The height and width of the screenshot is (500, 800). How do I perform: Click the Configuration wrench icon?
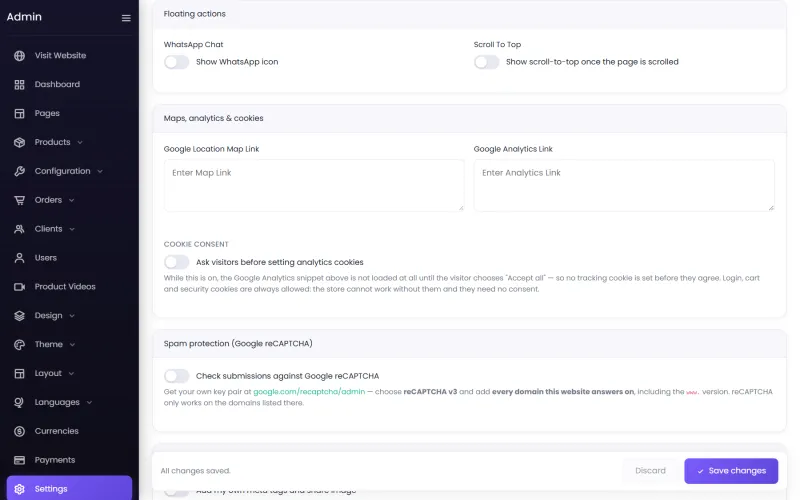point(19,171)
